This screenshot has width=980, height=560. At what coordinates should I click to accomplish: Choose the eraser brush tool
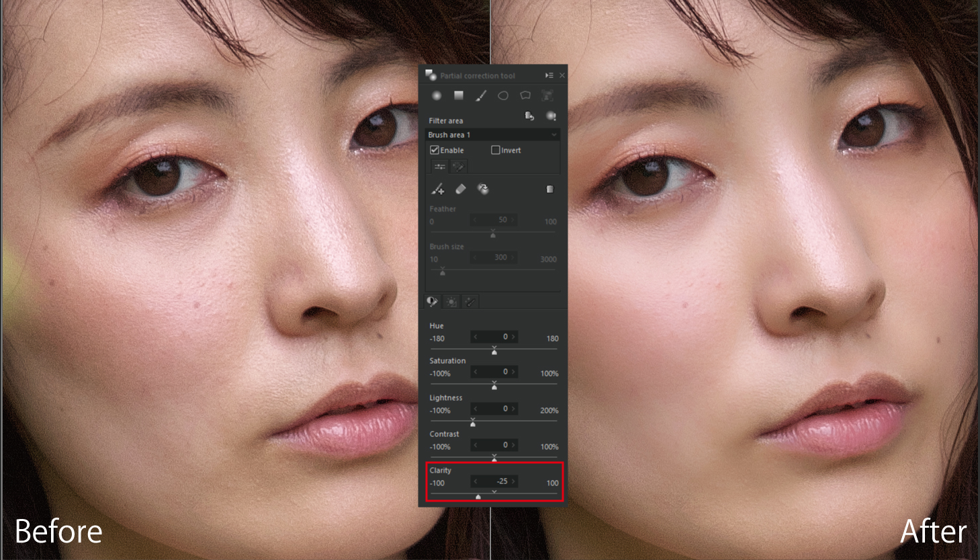point(460,189)
